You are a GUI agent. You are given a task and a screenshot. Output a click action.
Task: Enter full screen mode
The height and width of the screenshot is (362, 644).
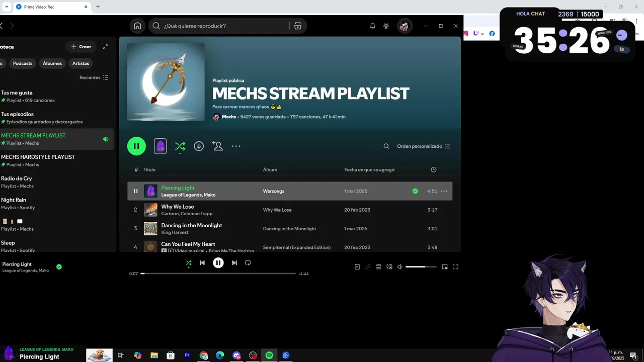tap(455, 267)
